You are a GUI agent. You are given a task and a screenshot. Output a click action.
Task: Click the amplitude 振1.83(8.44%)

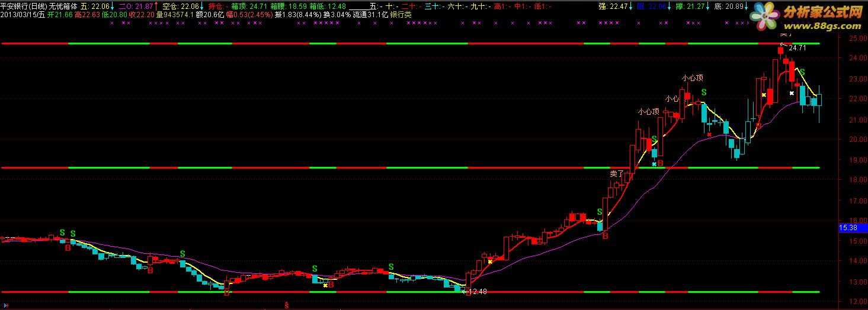(298, 15)
